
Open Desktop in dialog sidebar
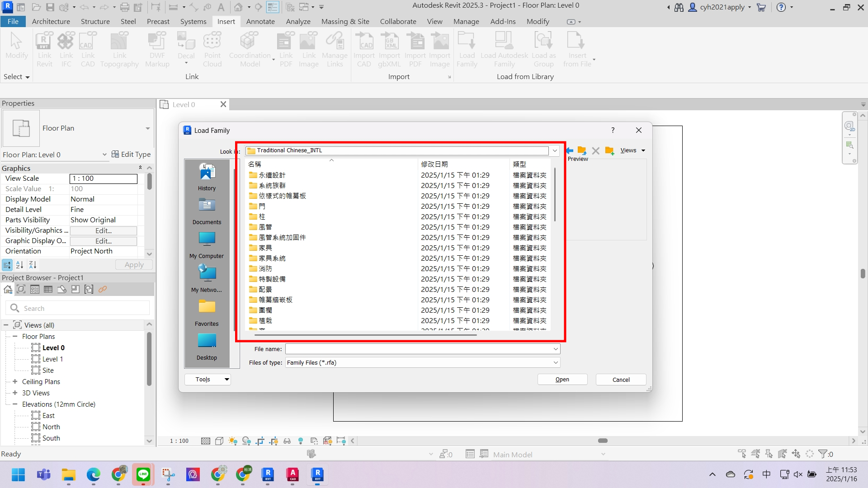click(x=207, y=347)
